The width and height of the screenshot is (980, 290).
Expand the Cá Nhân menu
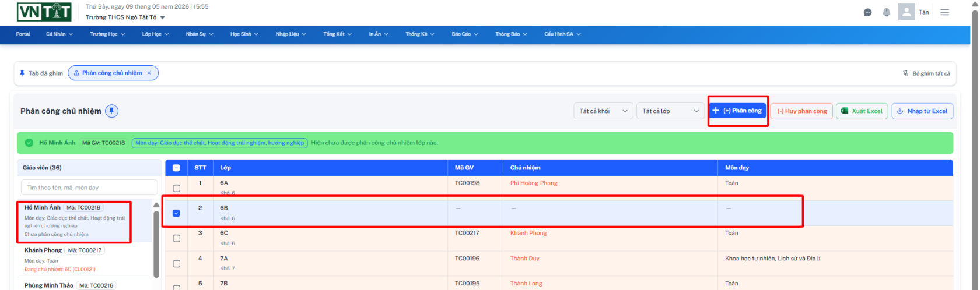60,34
